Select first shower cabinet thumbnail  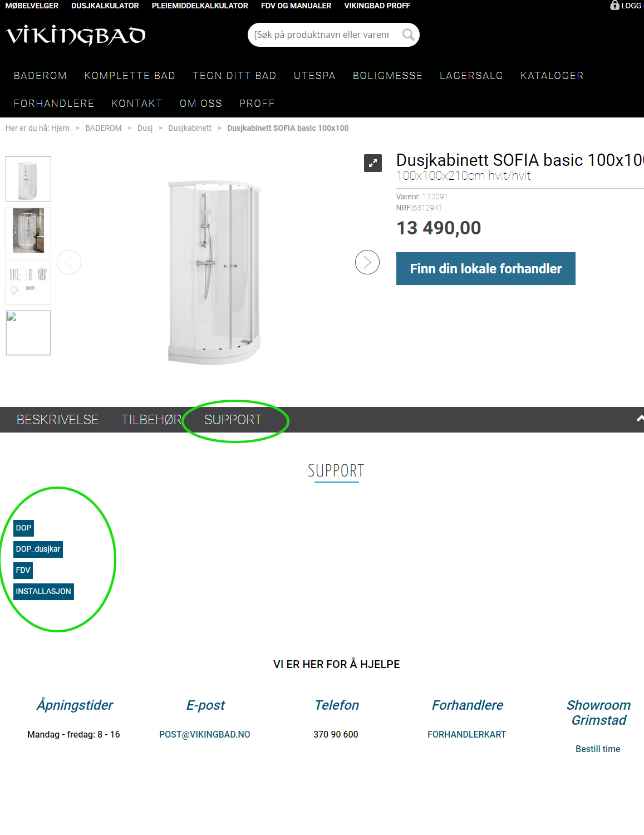point(28,179)
